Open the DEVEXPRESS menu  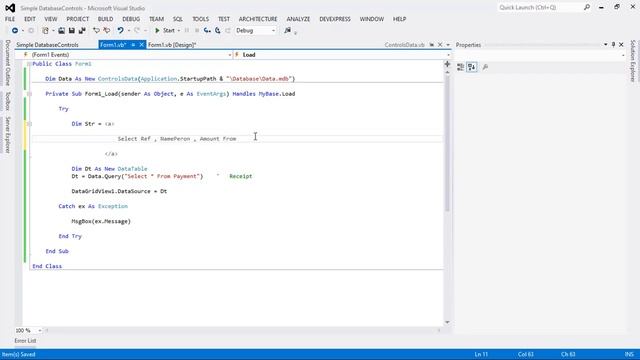[335, 19]
